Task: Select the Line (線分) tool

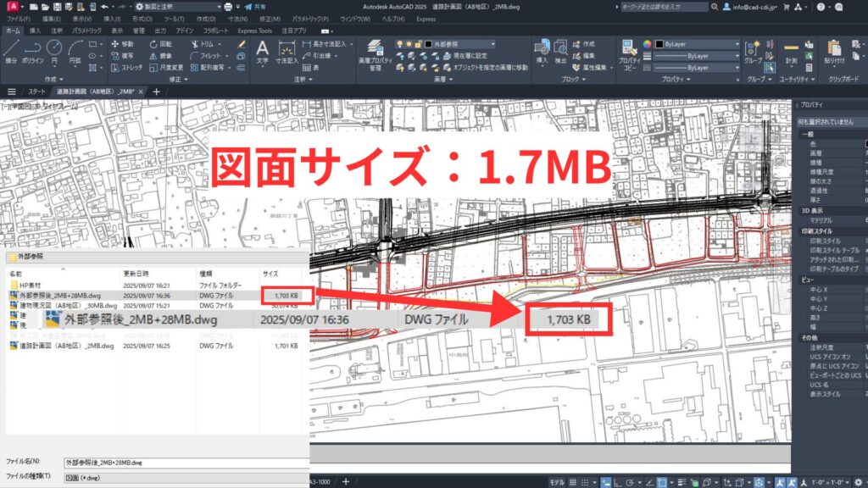Action: [11, 50]
